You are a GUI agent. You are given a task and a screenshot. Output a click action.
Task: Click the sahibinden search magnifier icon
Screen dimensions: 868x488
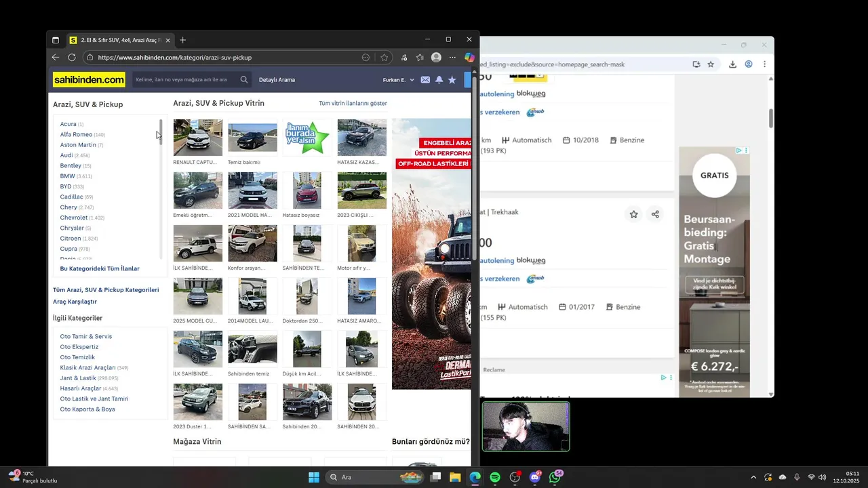point(244,80)
